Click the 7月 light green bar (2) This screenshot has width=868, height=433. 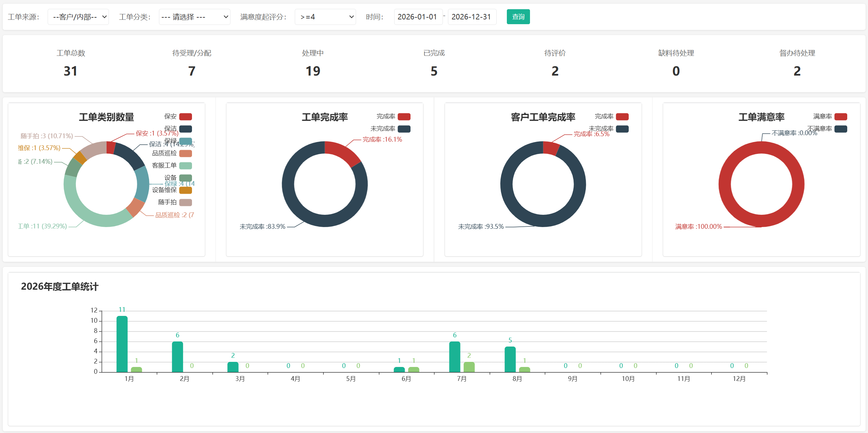click(x=469, y=367)
